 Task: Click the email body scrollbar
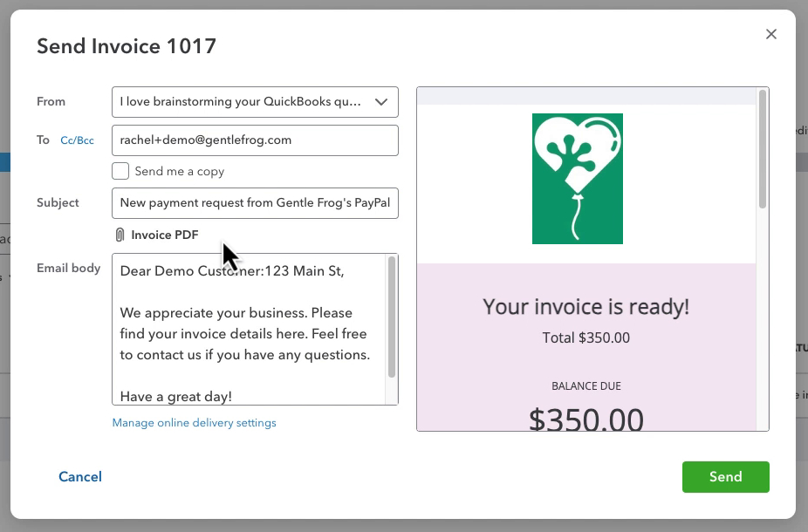pyautogui.click(x=392, y=317)
